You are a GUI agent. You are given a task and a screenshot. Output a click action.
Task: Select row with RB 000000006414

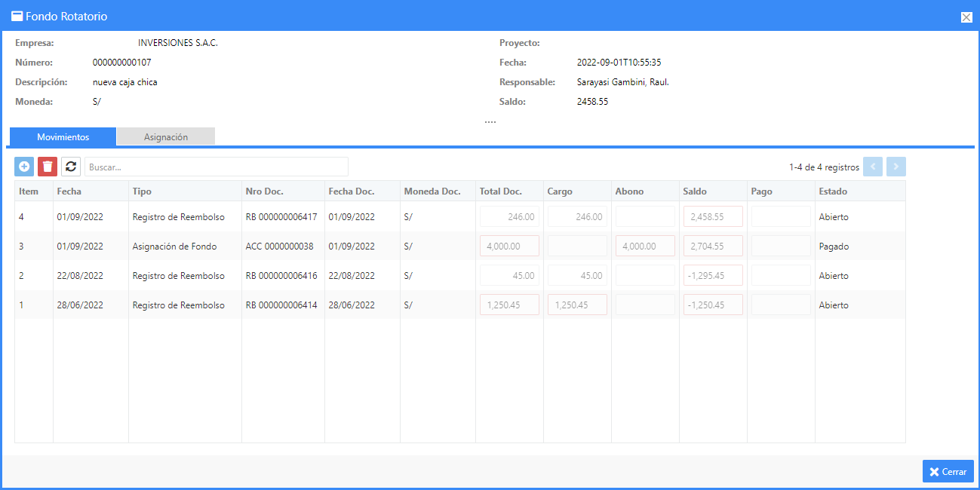click(460, 305)
